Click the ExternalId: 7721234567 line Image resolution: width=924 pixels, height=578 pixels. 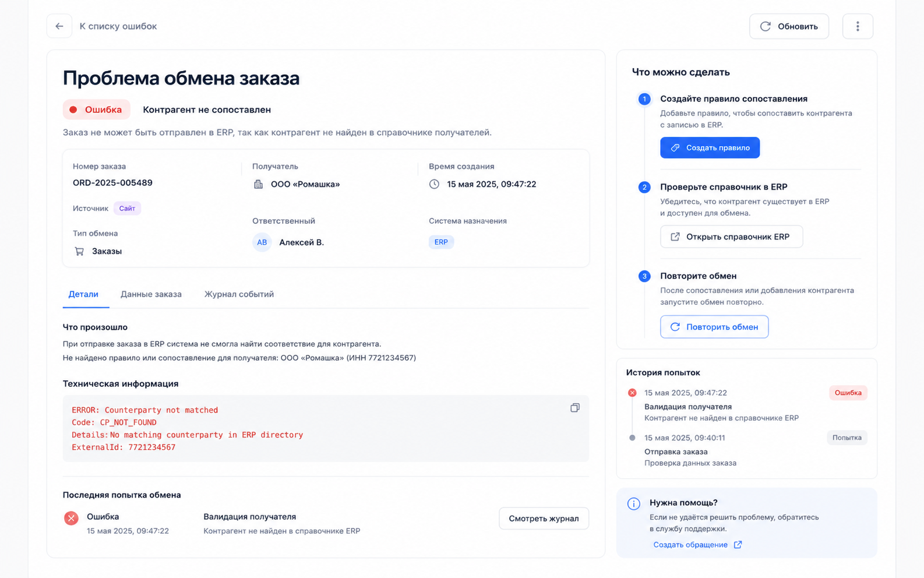pyautogui.click(x=124, y=447)
